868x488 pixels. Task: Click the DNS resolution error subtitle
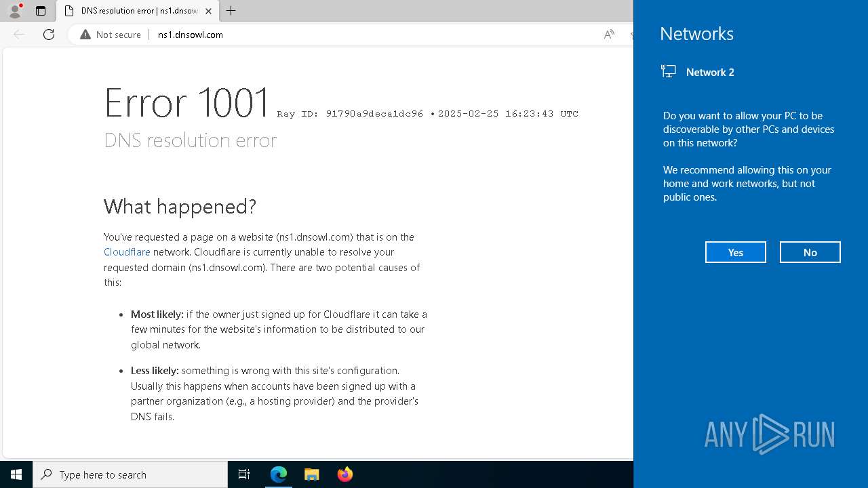[190, 140]
